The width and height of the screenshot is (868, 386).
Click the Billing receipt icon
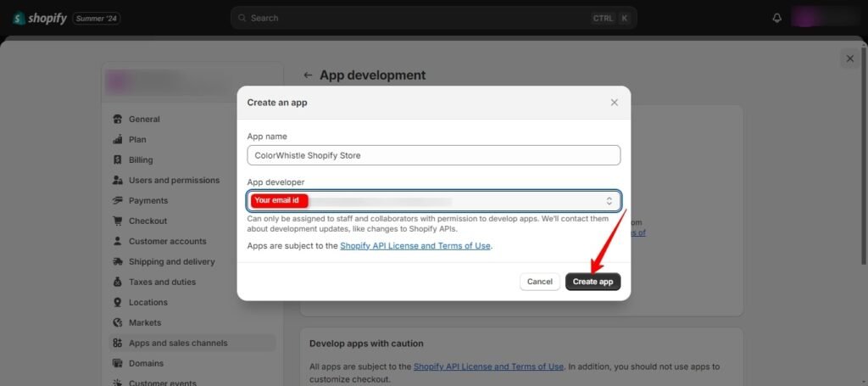(117, 160)
